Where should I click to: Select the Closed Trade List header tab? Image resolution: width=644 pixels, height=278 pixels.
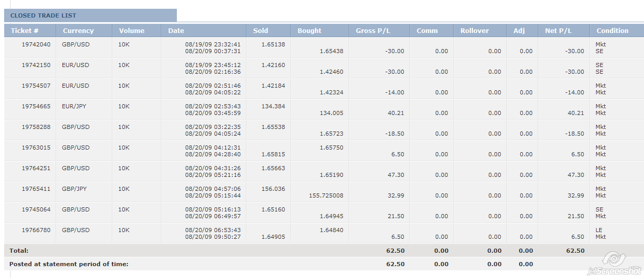pos(43,15)
